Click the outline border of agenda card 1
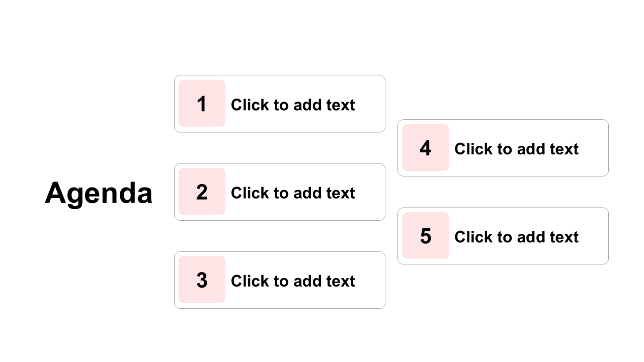The height and width of the screenshot is (362, 644). tap(280, 75)
